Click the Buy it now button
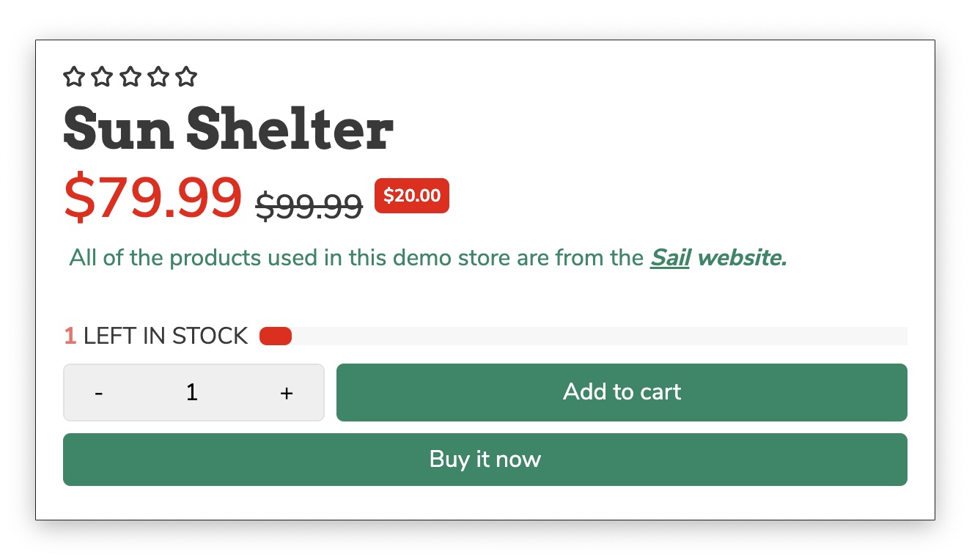 click(x=485, y=460)
